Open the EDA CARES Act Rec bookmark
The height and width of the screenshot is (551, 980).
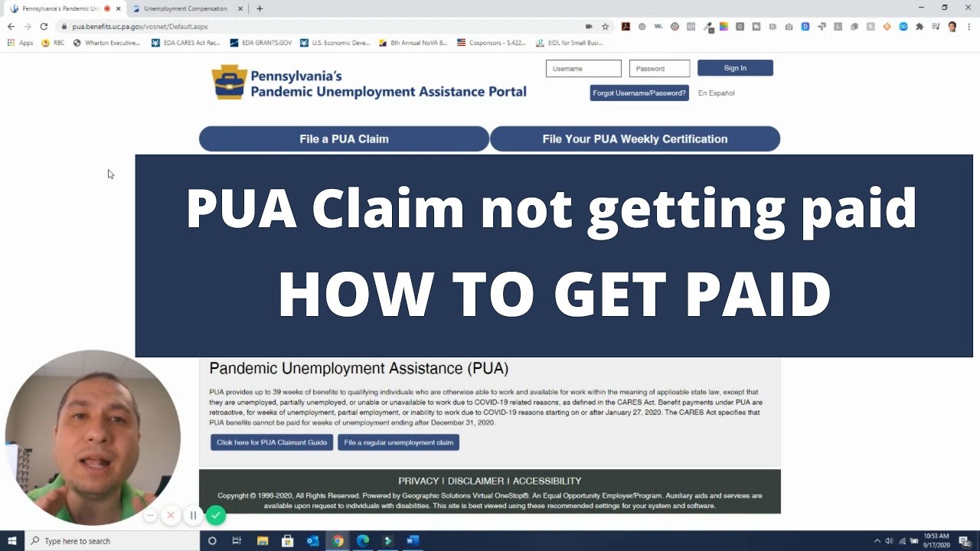(186, 43)
